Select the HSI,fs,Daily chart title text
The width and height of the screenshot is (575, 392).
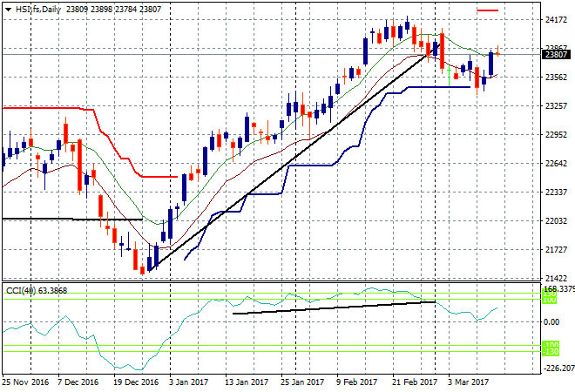pos(37,10)
